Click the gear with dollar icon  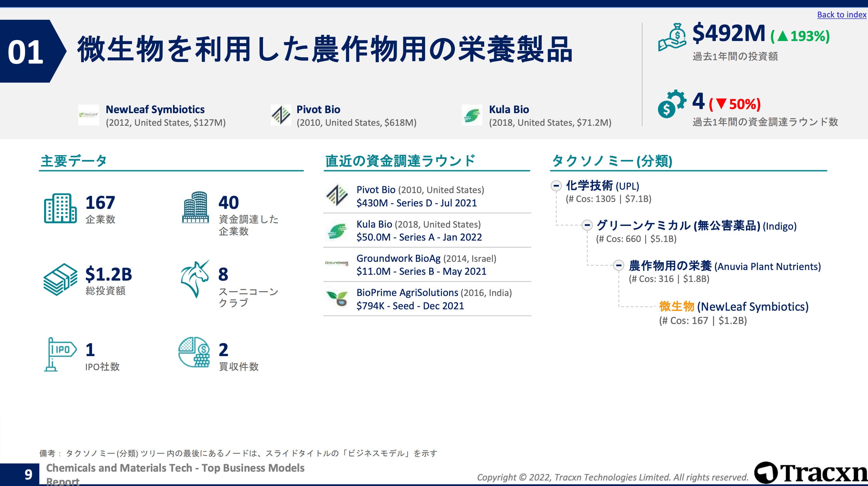672,104
